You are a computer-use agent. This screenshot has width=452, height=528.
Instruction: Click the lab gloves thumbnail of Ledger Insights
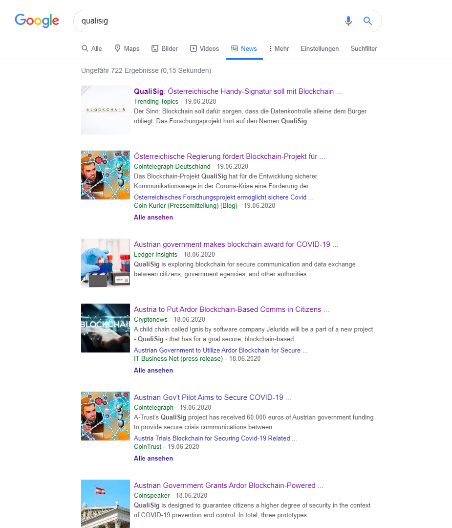coord(105,263)
